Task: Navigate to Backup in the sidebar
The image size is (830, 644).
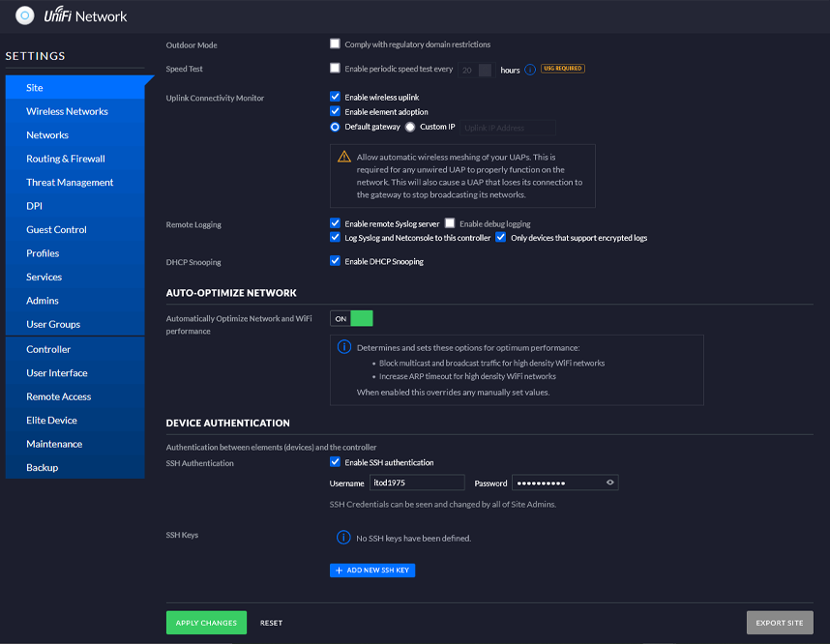Action: tap(42, 468)
